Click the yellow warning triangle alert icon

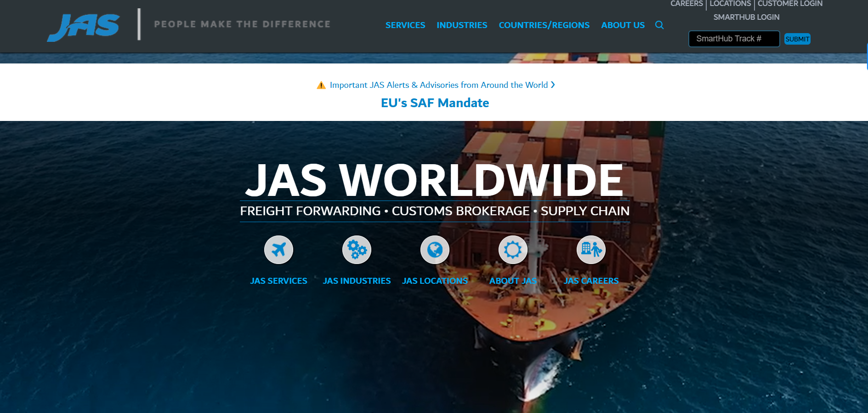coord(321,85)
